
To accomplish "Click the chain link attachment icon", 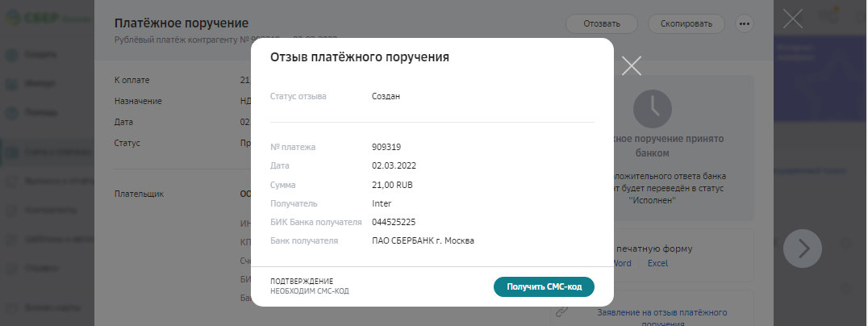I will click(562, 313).
